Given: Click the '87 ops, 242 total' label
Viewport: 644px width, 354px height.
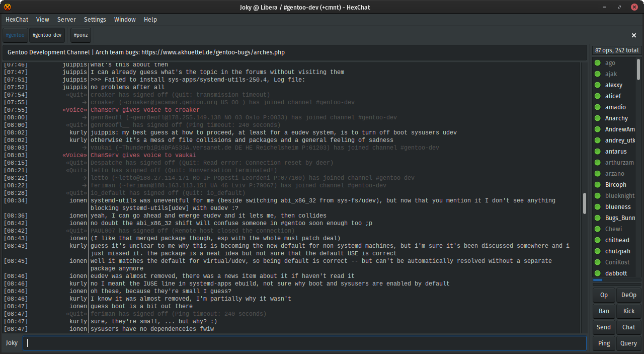Looking at the screenshot, I should (x=616, y=50).
